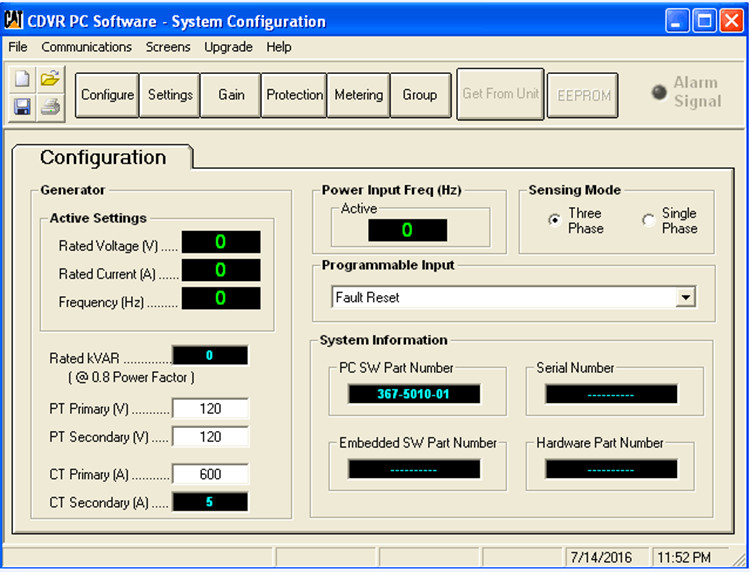
Task: Click the CT Primary (A) input field
Action: tap(210, 474)
